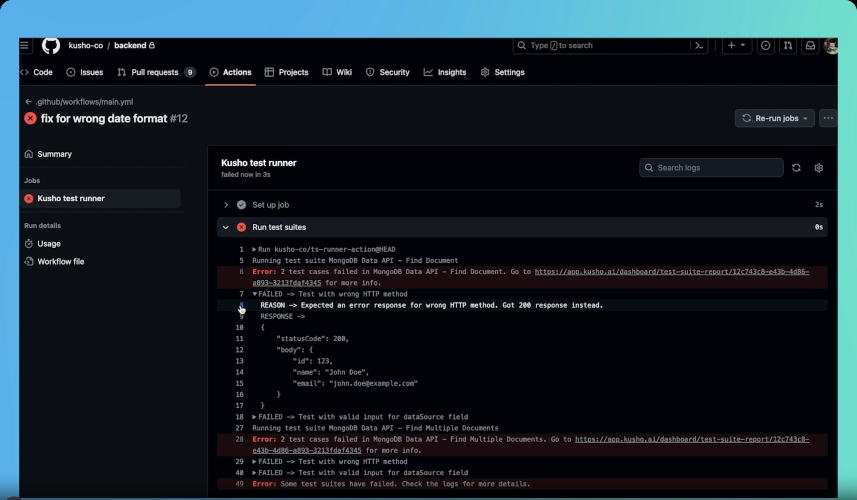Select the Actions tab
Image resolution: width=857 pixels, height=500 pixels.
[x=231, y=72]
